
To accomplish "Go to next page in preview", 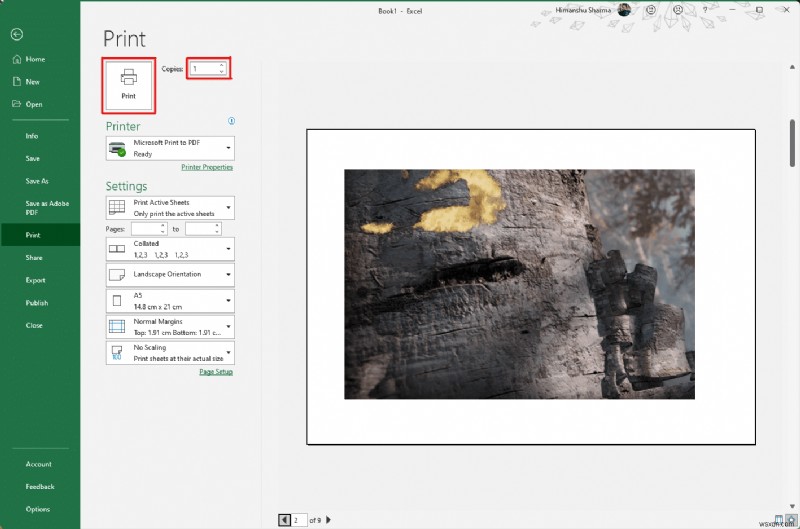I will pos(329,519).
